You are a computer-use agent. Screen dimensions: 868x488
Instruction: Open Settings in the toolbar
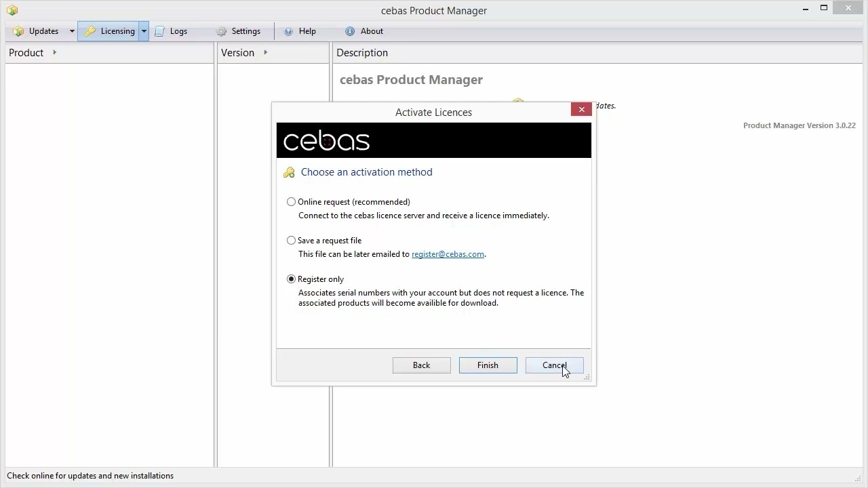[238, 31]
